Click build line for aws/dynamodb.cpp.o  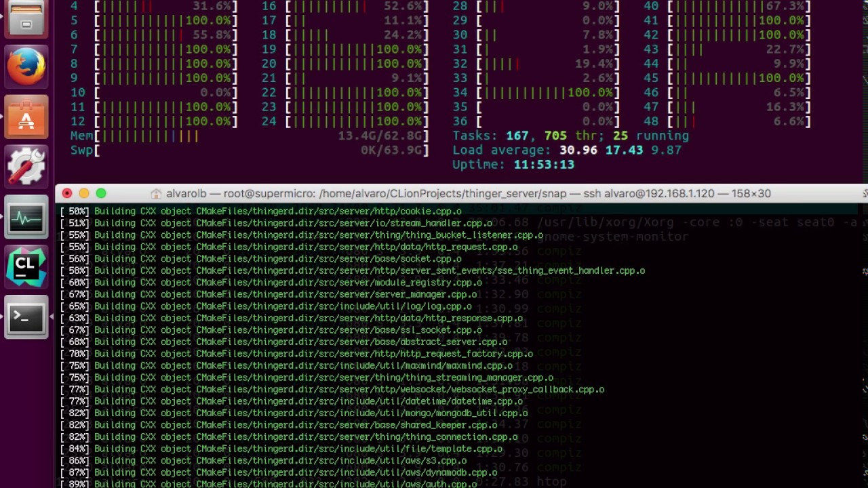coord(279,472)
